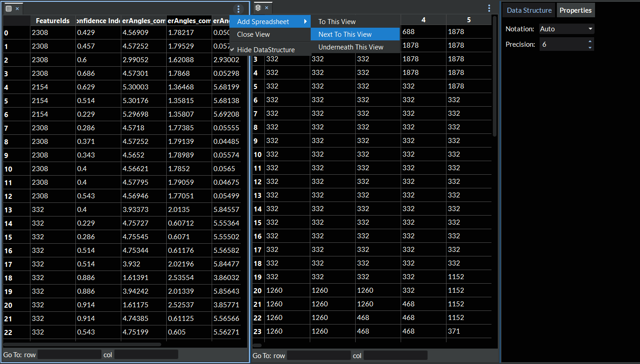The height and width of the screenshot is (364, 640).
Task: Click the FeatureIds column header
Action: point(53,21)
